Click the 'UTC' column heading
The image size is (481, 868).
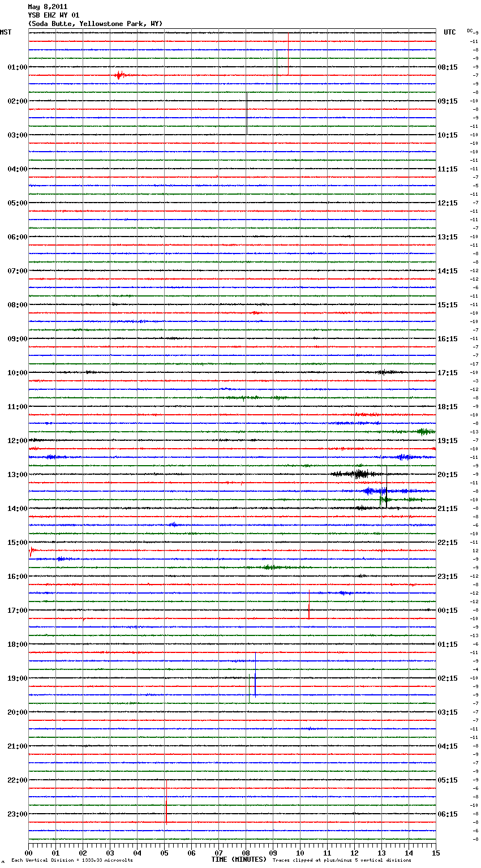coord(449,32)
